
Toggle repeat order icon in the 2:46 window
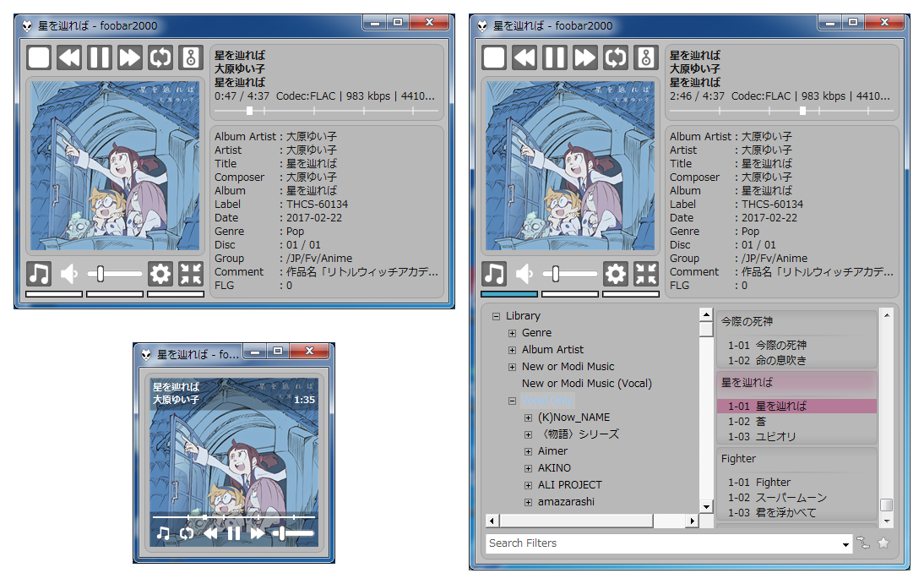(x=615, y=57)
